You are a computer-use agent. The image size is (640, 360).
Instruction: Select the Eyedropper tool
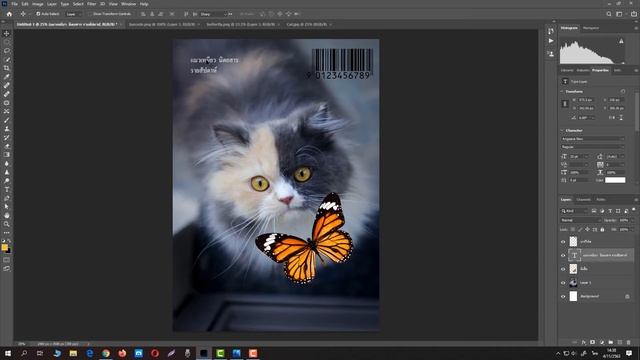click(x=7, y=77)
